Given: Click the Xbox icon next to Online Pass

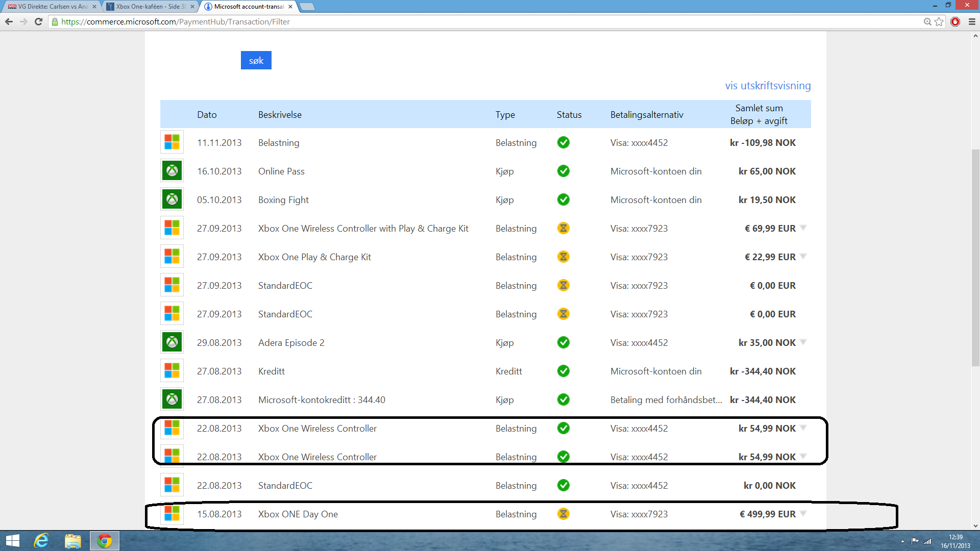Looking at the screenshot, I should click(172, 171).
